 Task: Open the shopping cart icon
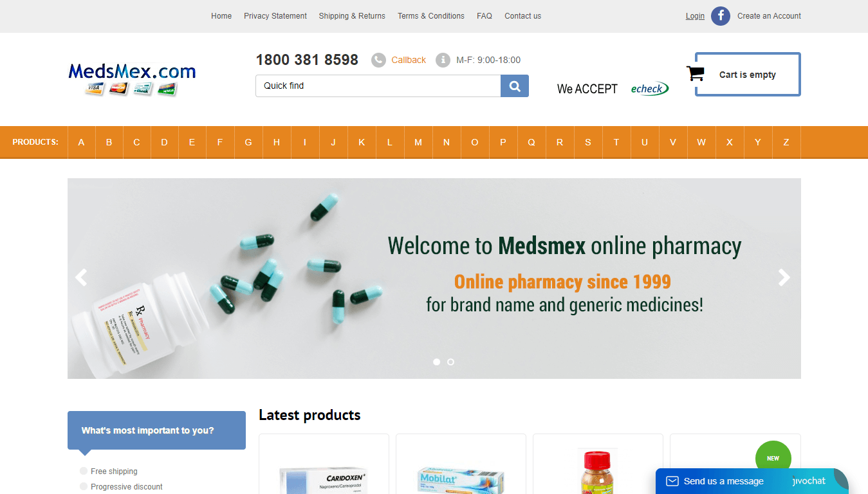click(x=695, y=73)
